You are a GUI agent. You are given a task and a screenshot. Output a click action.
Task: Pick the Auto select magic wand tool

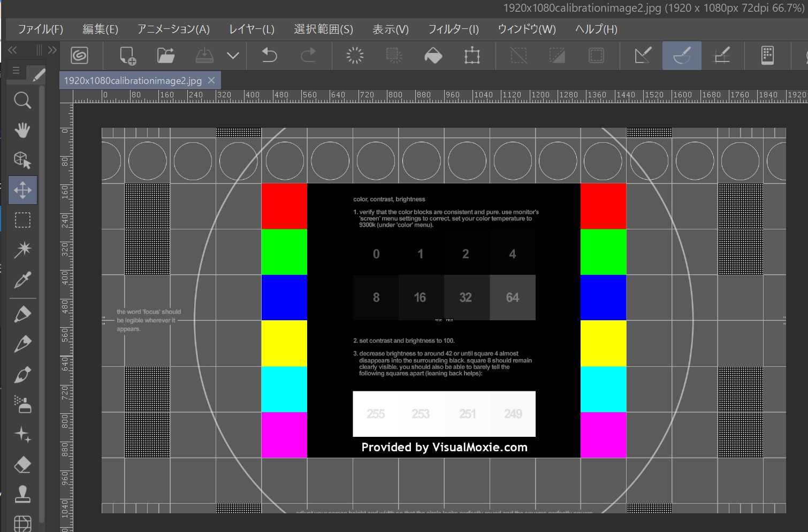click(x=22, y=249)
